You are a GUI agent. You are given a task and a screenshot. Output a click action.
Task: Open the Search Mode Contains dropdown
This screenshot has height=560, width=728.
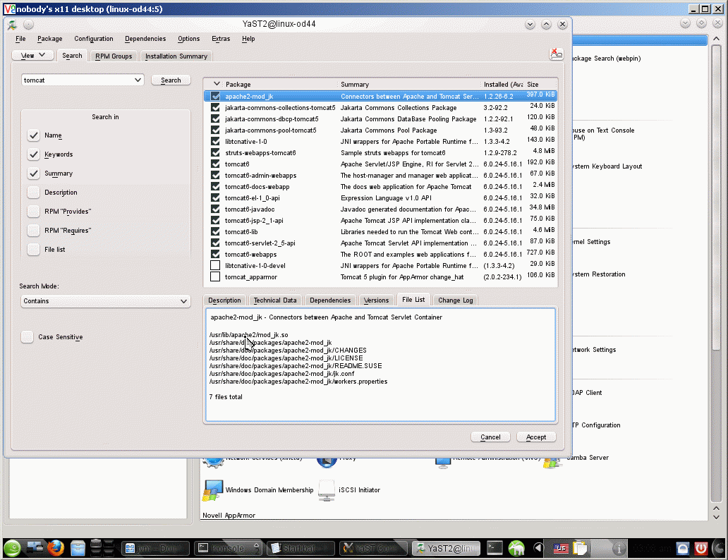coord(106,301)
